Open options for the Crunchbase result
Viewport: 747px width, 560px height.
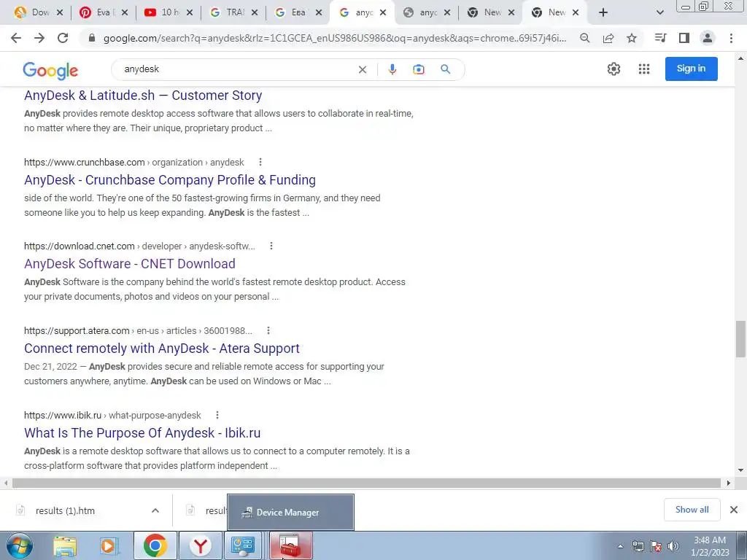coord(260,162)
